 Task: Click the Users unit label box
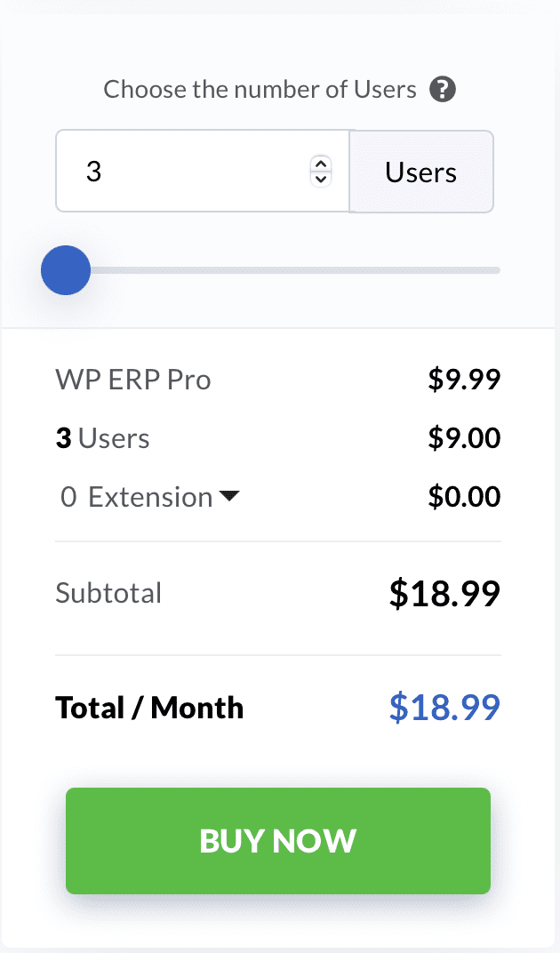(x=421, y=172)
